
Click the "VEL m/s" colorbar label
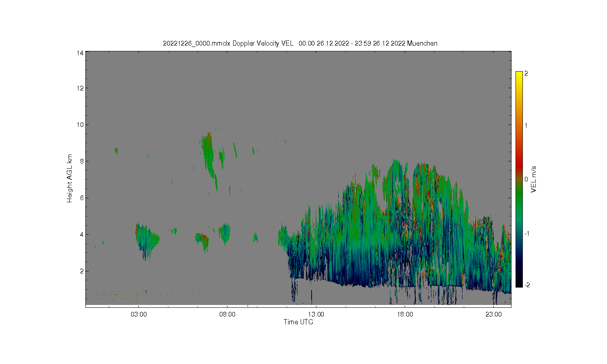(x=533, y=179)
